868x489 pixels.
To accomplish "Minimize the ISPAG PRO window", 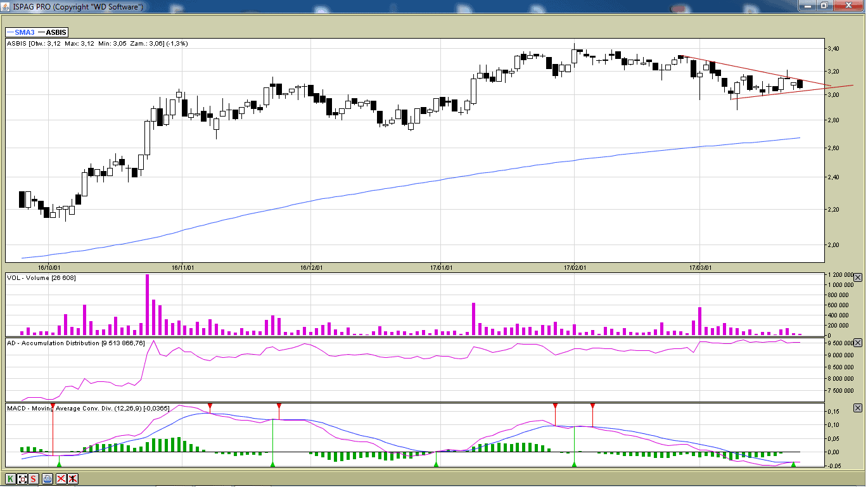I will click(x=807, y=6).
